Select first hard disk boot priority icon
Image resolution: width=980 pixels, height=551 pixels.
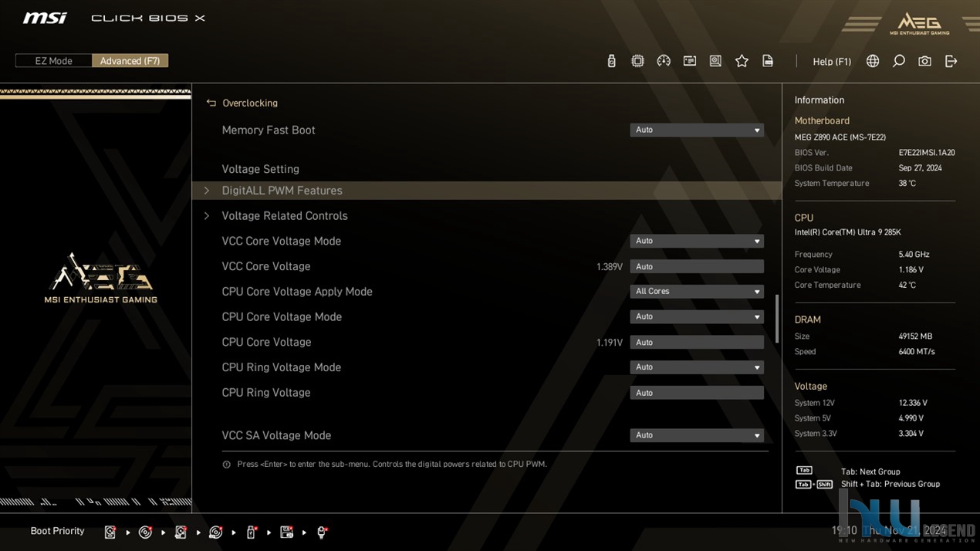pos(110,532)
